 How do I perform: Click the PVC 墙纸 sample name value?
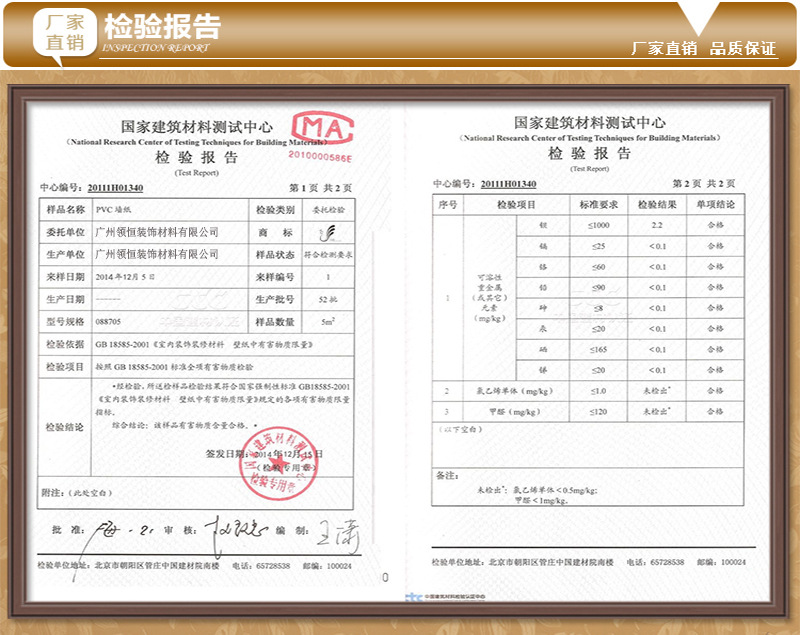pos(113,210)
